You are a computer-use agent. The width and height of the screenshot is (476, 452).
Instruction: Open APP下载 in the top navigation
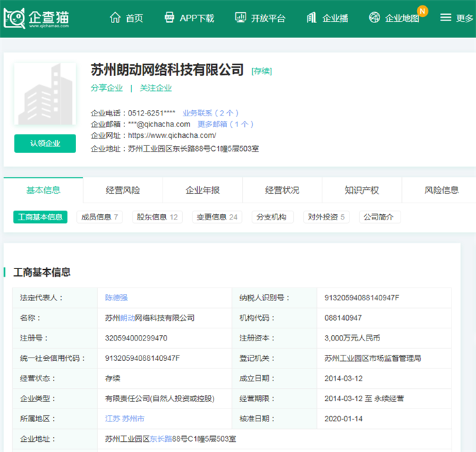[197, 18]
